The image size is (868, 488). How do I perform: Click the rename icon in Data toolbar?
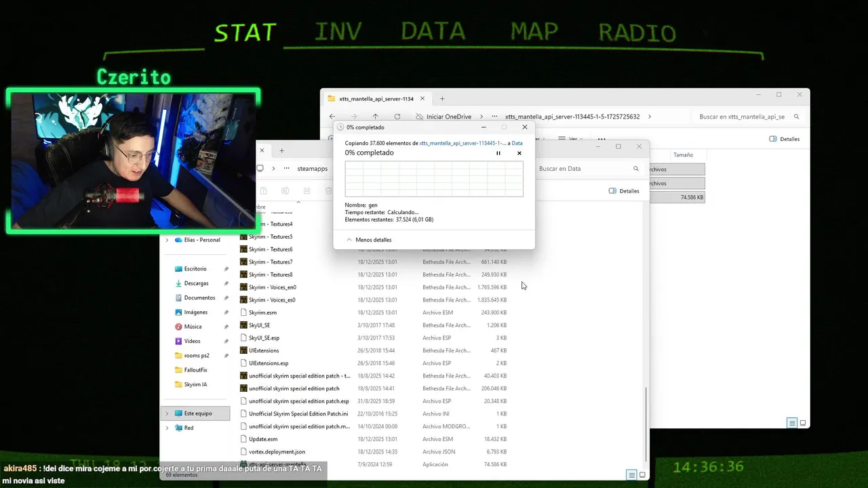tap(285, 191)
